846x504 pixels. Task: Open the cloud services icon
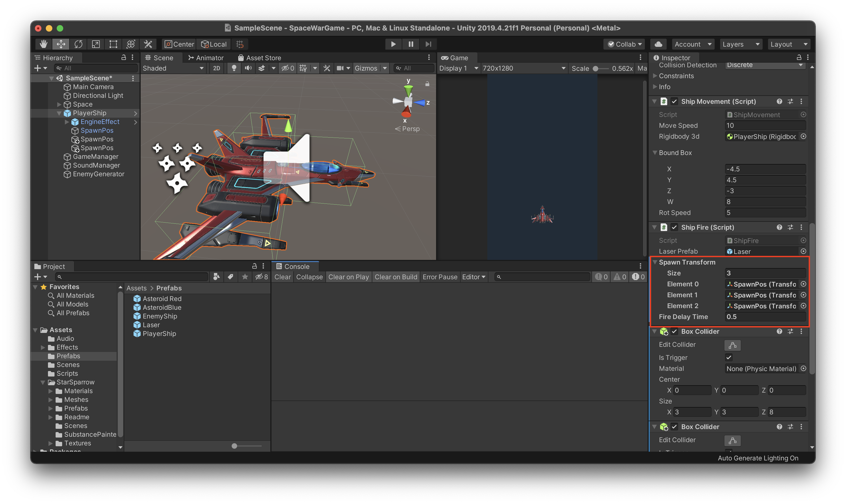tap(658, 44)
